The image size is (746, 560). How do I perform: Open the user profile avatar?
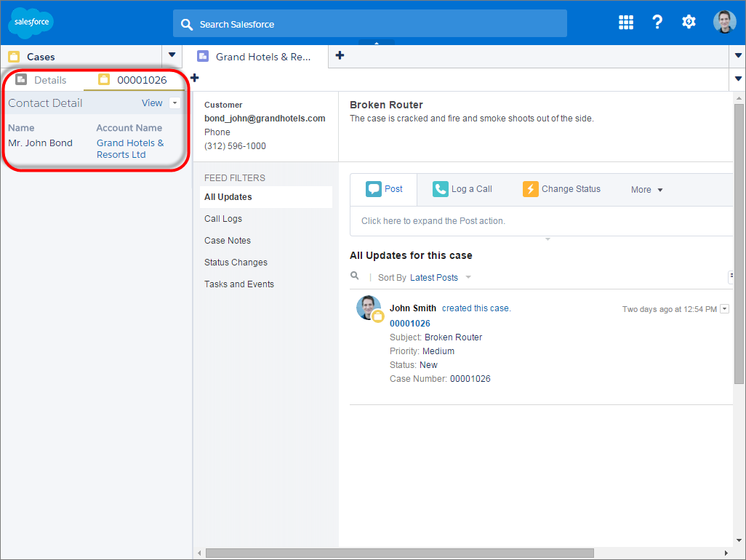click(x=725, y=22)
